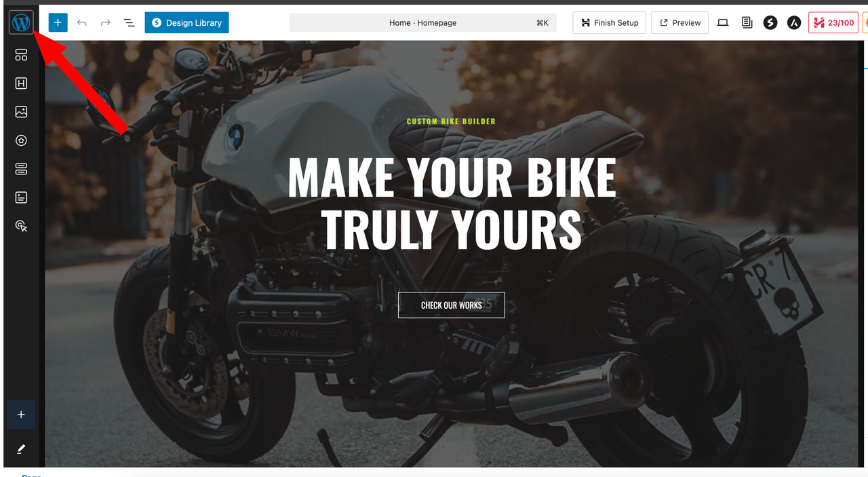Click the Check Our Works button
868x477 pixels.
coord(452,305)
